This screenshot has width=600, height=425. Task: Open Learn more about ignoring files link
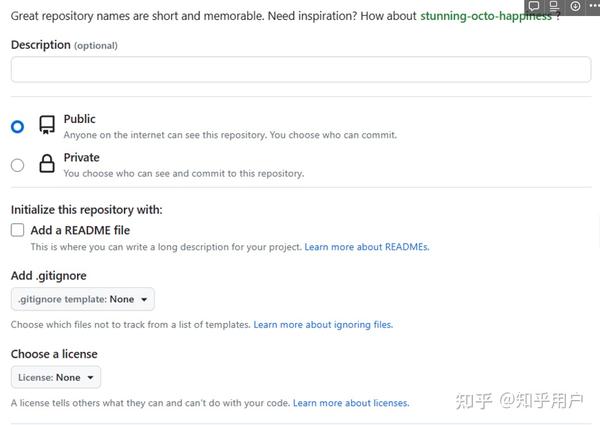coord(323,325)
